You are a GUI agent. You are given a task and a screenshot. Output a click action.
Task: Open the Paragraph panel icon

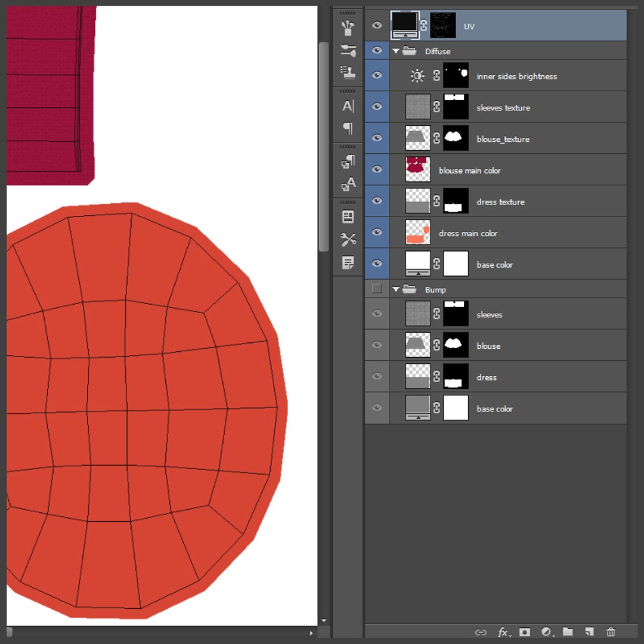point(348,129)
